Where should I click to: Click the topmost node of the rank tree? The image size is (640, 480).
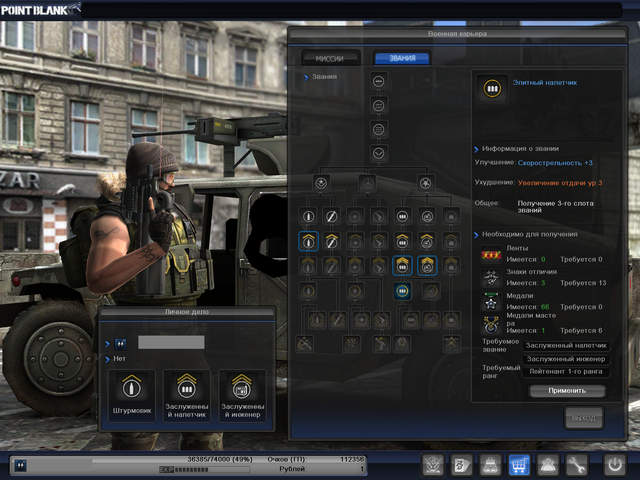[x=379, y=80]
